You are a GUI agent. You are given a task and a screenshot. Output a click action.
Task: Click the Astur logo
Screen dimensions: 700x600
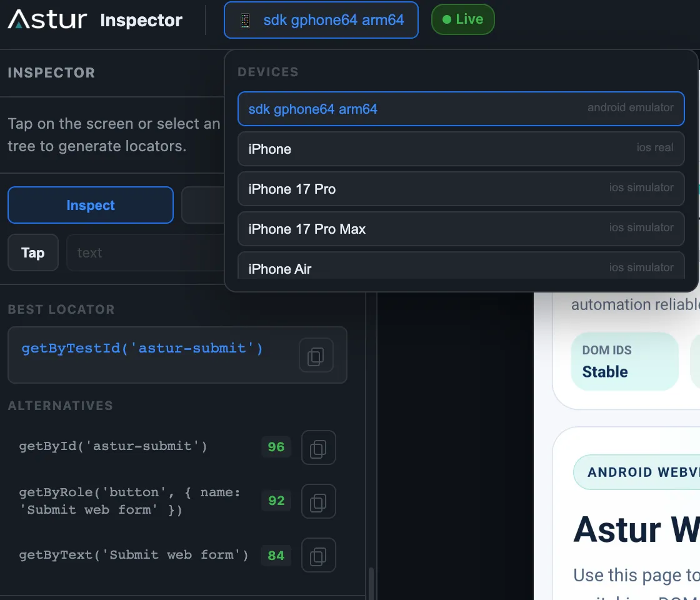tap(47, 19)
